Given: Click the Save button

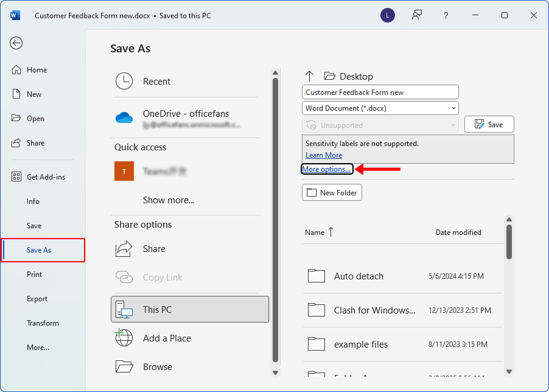Looking at the screenshot, I should tap(489, 124).
